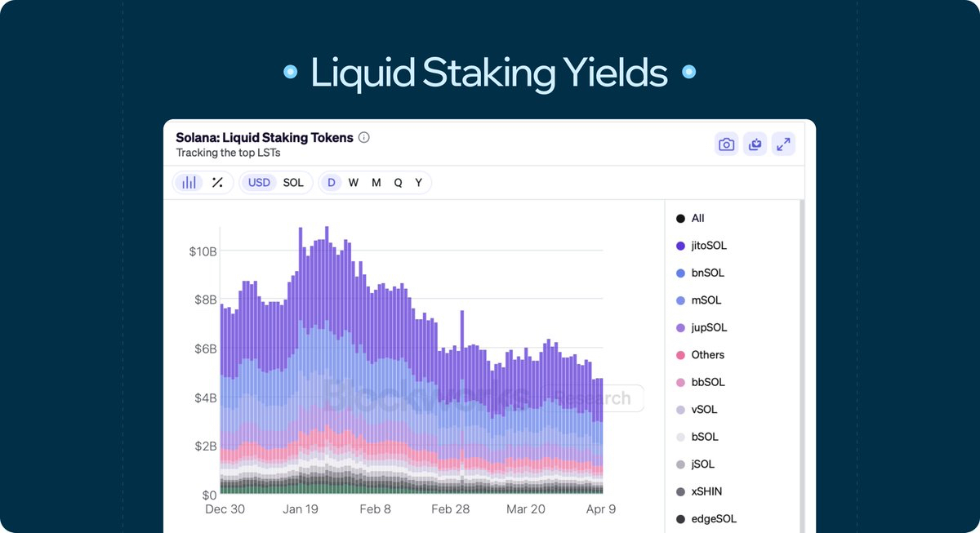Click the mSOL legend label

click(x=706, y=300)
